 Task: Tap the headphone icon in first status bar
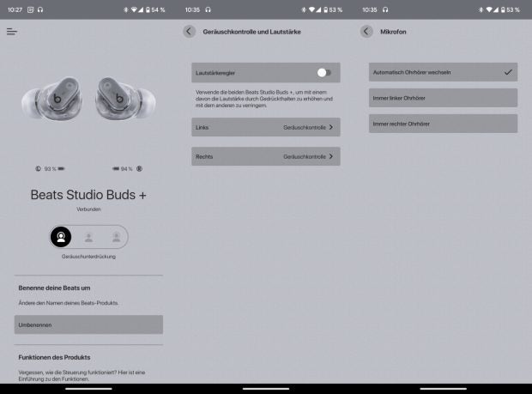pos(40,9)
